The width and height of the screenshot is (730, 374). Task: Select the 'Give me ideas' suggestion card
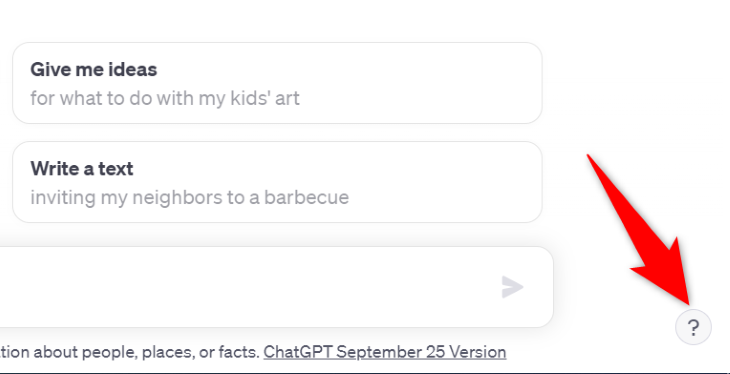tap(277, 83)
